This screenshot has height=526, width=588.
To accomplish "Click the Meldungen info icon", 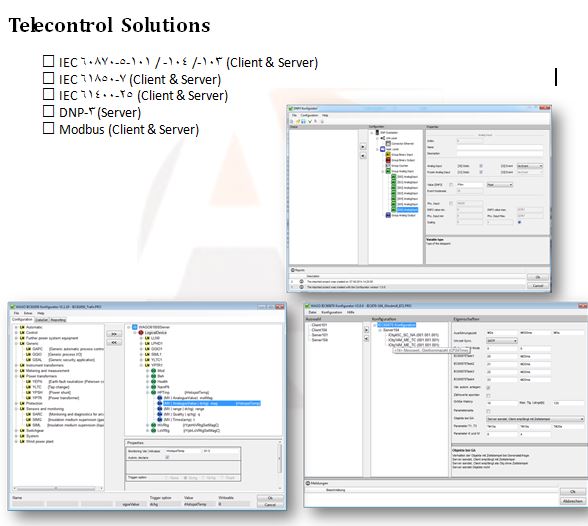I will 308,483.
